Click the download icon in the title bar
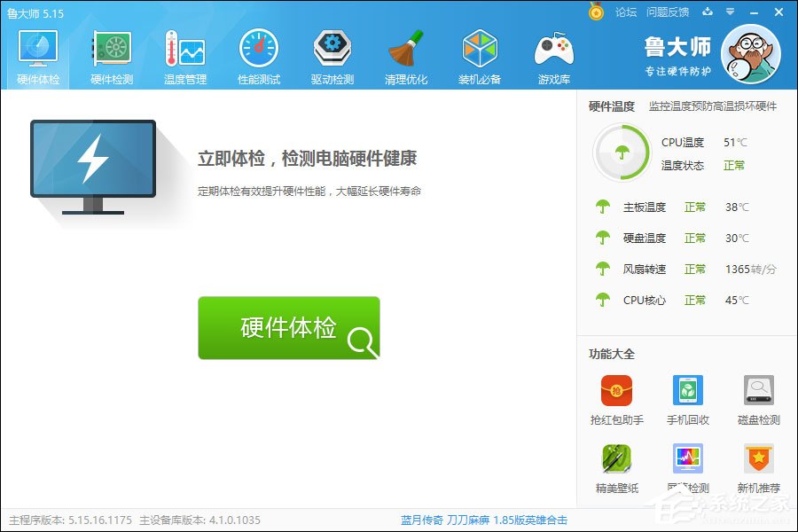The height and width of the screenshot is (532, 798). [708, 12]
